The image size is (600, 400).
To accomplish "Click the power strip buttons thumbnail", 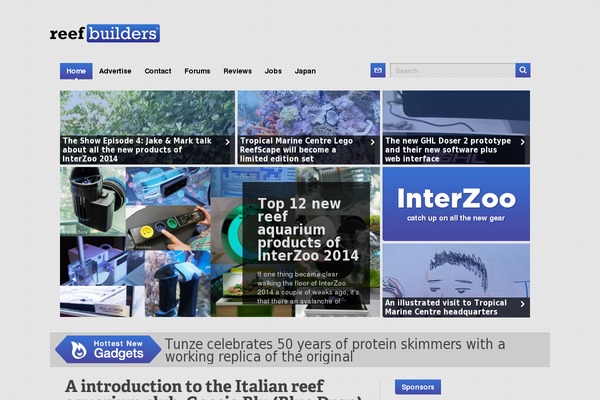I will tap(168, 229).
